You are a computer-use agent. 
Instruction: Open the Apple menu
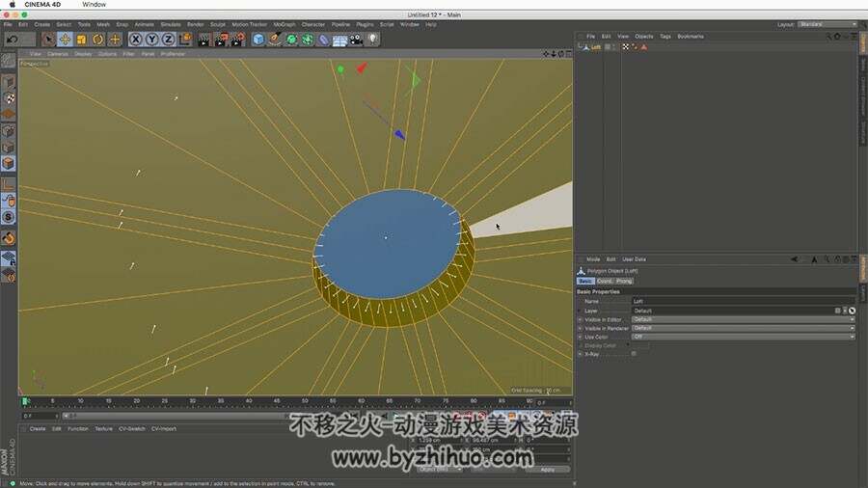[13, 5]
